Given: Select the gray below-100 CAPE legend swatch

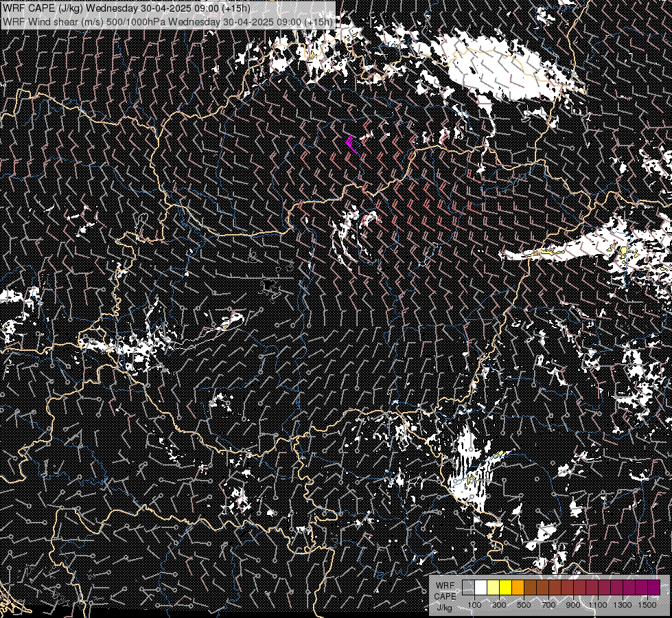Looking at the screenshot, I should pyautogui.click(x=468, y=587).
